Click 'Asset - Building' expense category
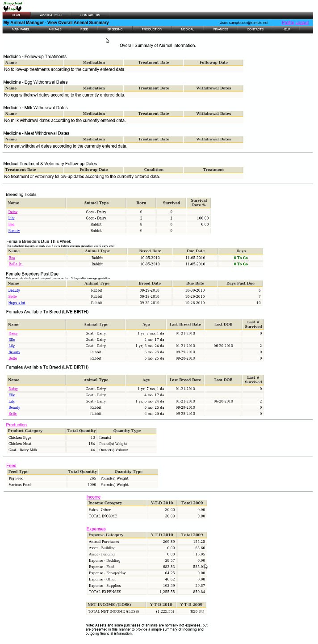Viewport: 318px width, 644px height. coord(117,547)
